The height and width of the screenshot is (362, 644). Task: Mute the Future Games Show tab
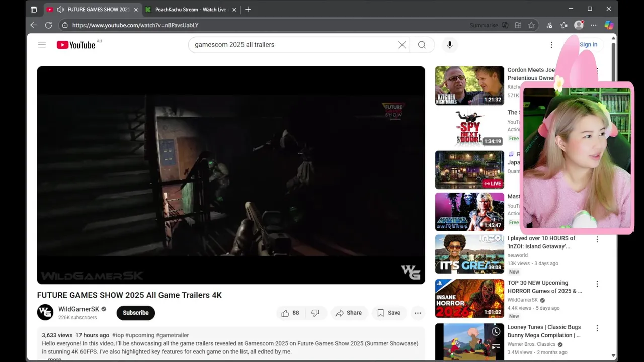click(60, 9)
